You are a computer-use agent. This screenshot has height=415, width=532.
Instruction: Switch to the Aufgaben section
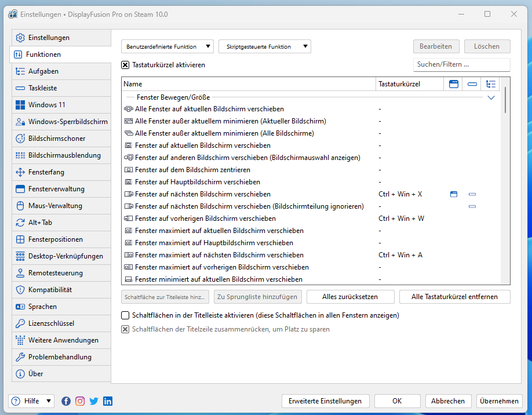click(x=61, y=71)
